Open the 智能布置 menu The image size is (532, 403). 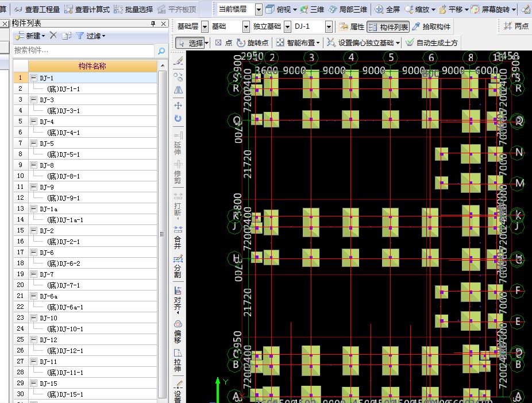pyautogui.click(x=298, y=42)
